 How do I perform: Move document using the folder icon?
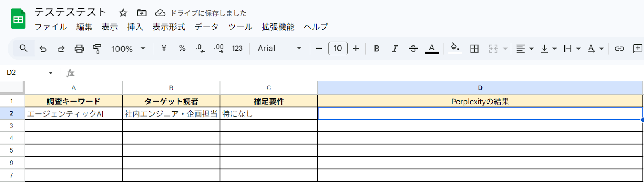click(142, 13)
